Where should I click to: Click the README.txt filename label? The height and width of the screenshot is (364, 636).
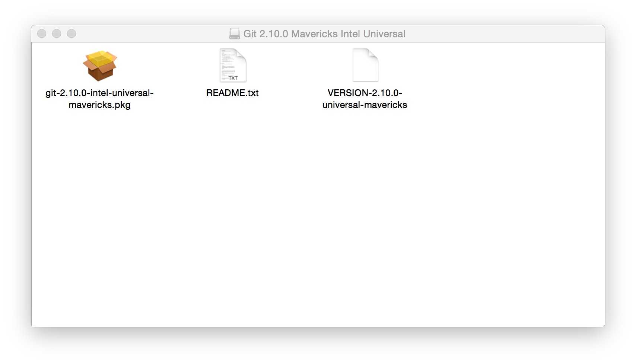coord(232,93)
